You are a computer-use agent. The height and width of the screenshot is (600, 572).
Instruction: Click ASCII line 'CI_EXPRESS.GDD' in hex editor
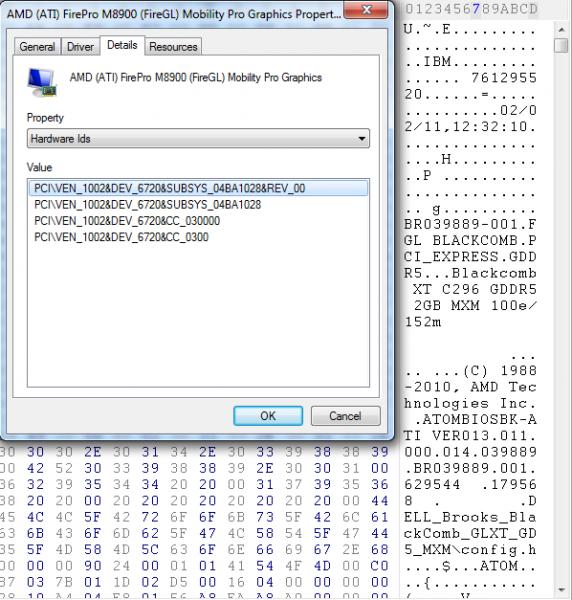pos(470,257)
